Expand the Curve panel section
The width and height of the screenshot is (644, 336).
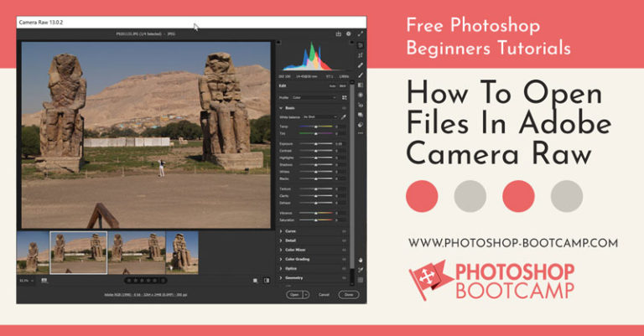click(281, 231)
